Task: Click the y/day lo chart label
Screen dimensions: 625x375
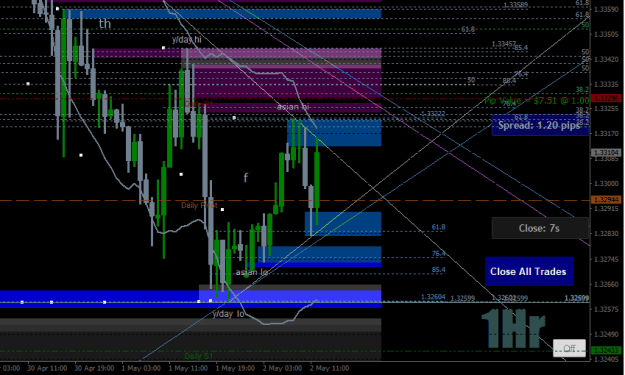Action: pos(228,314)
